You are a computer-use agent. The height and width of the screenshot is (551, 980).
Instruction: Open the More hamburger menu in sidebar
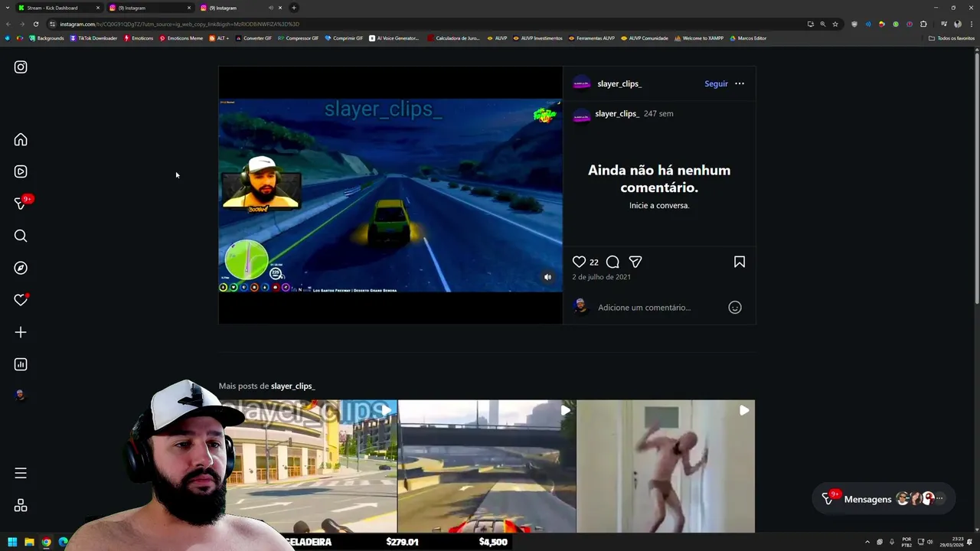pos(21,473)
